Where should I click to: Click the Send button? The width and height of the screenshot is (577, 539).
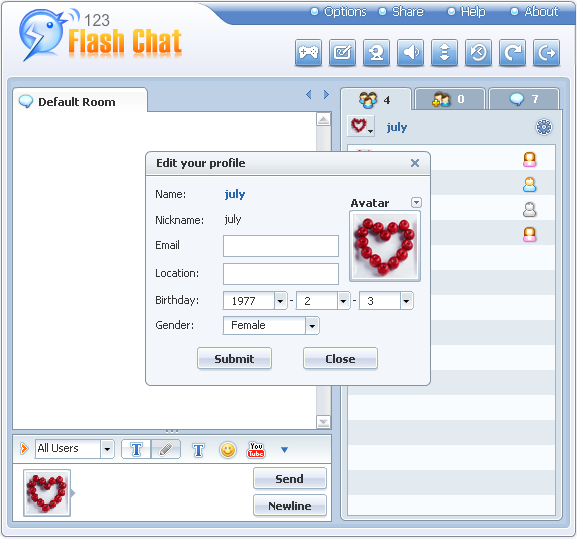click(290, 478)
